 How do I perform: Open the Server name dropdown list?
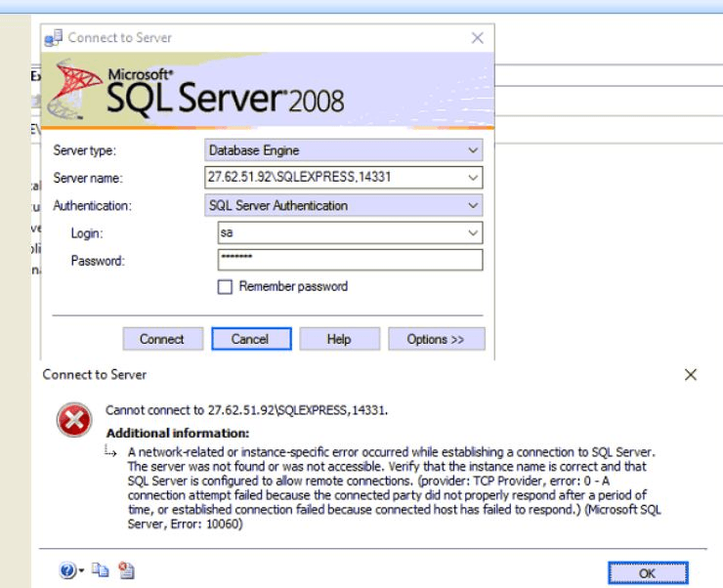(x=473, y=178)
